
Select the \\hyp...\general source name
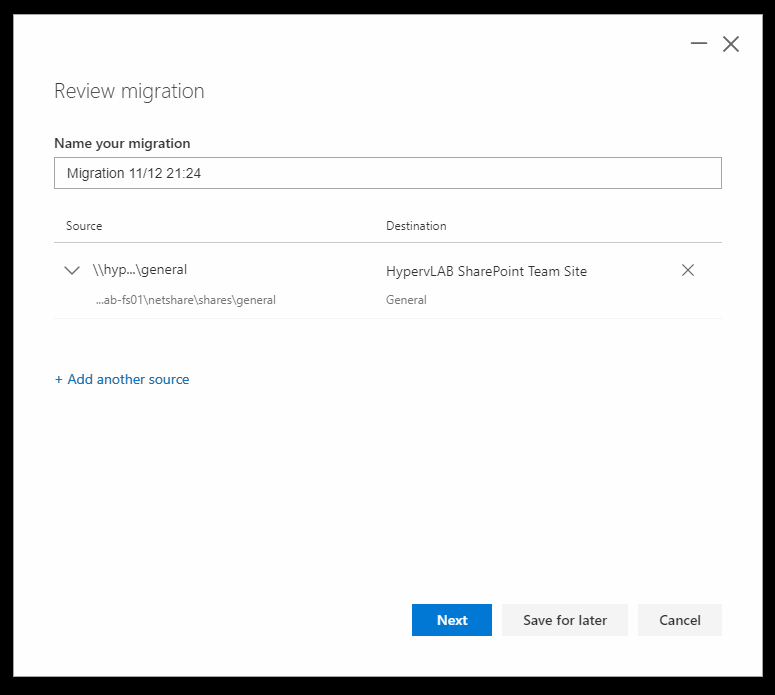coord(140,270)
